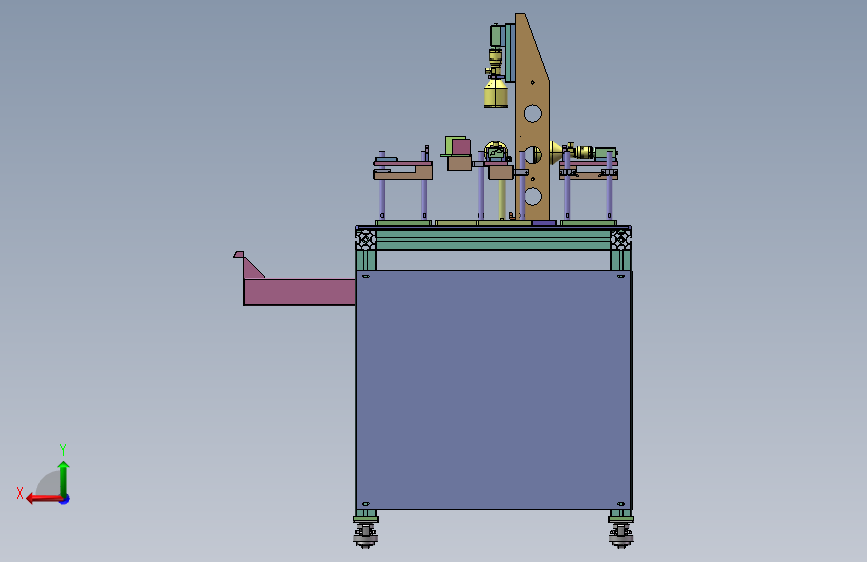Click the upper circular hole in the brown plate
The height and width of the screenshot is (562, 867).
click(533, 114)
